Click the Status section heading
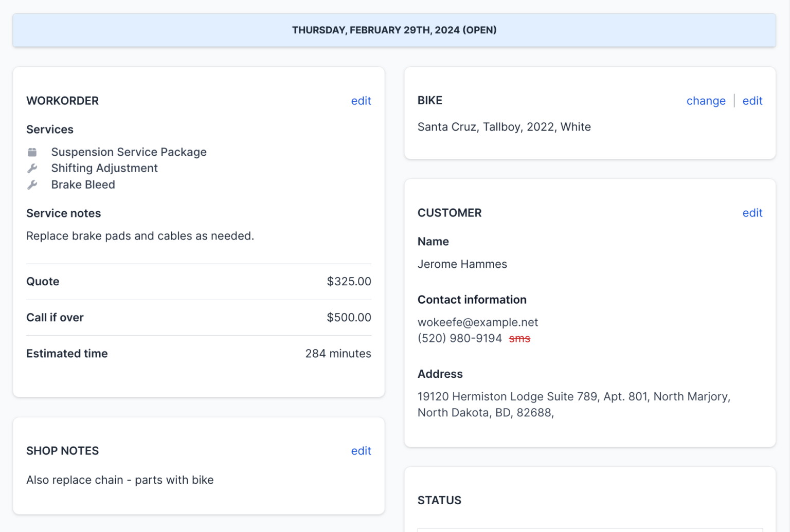The width and height of the screenshot is (790, 532). coord(440,500)
